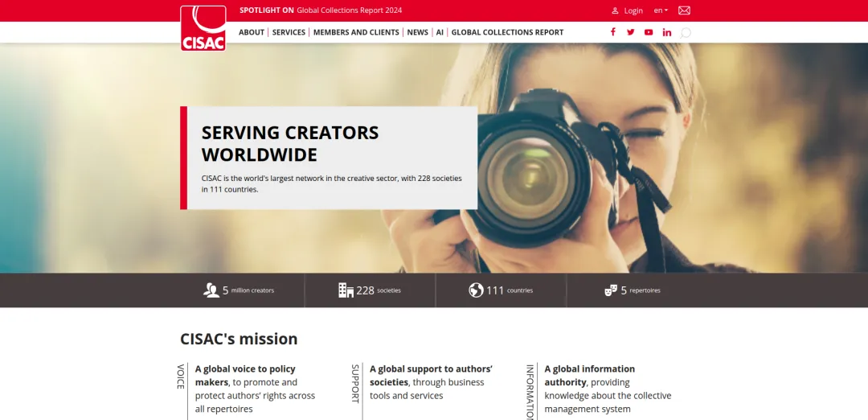Open Global Collections Report 2024 spotlight link
Screen dimensions: 868x420
click(349, 10)
